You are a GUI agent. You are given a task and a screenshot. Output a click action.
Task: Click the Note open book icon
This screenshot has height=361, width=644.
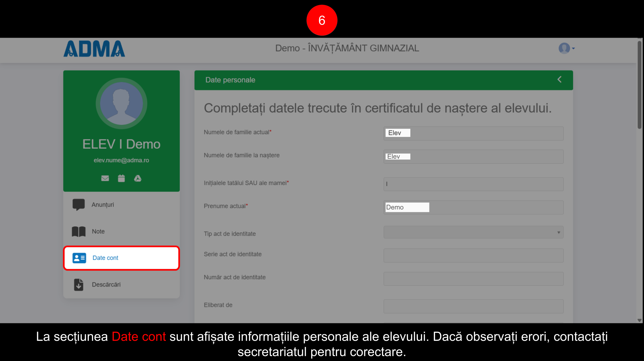pyautogui.click(x=79, y=231)
